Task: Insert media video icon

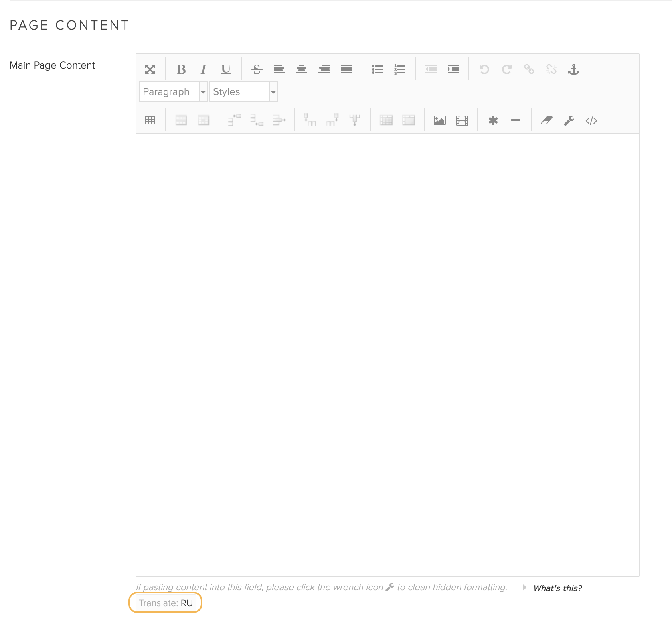Action: click(462, 120)
